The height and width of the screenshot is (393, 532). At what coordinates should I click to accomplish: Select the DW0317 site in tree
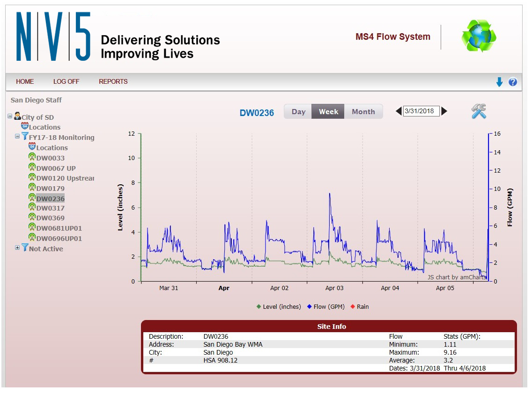[x=50, y=208]
